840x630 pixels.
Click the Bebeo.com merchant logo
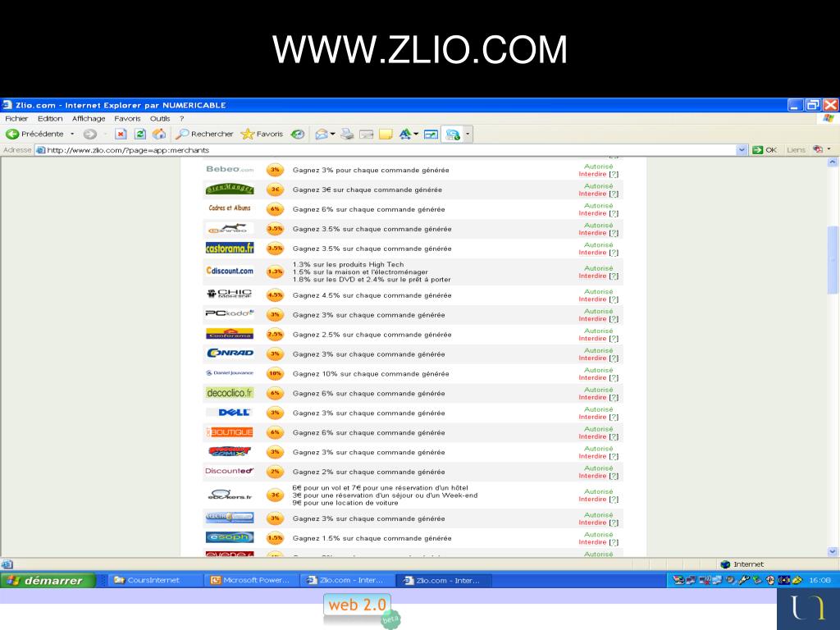pos(230,169)
